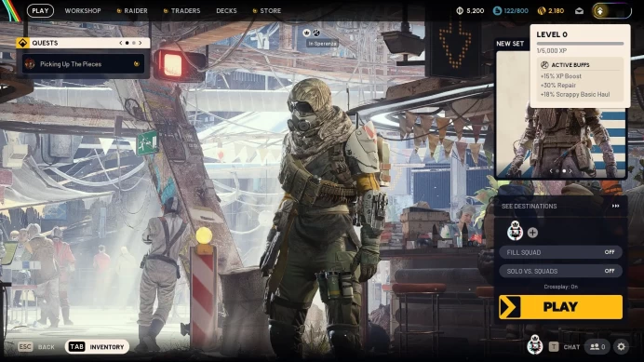Screen dimensions: 644x362
Task: Click the BACK label
Action: (47, 347)
